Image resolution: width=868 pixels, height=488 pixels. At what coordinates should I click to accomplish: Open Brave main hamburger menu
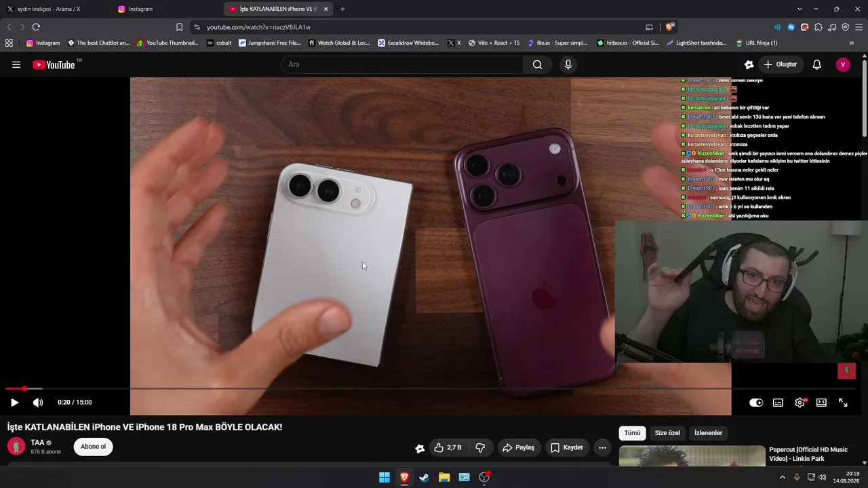click(x=859, y=27)
